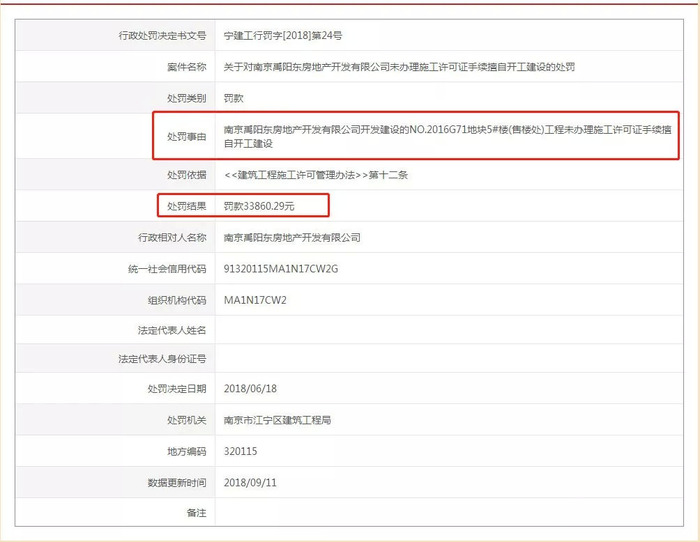Click the '组织机构代码' label
Screen dimensions: 700x542
177,300
